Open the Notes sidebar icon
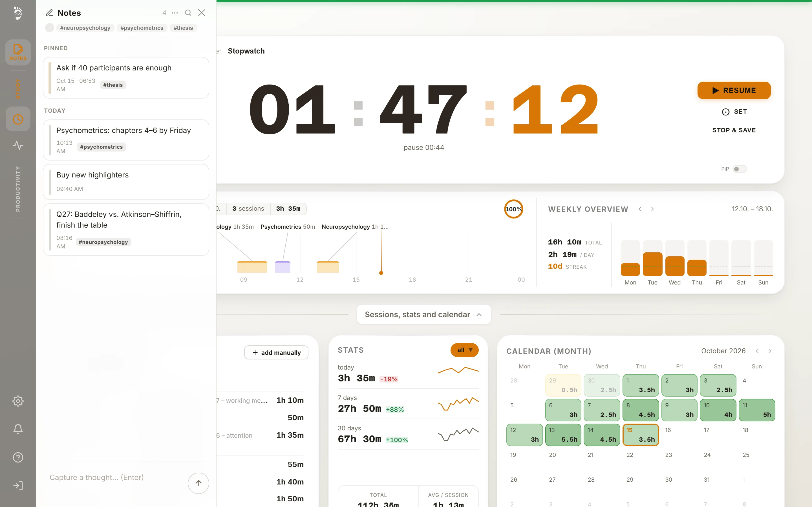 [x=18, y=52]
